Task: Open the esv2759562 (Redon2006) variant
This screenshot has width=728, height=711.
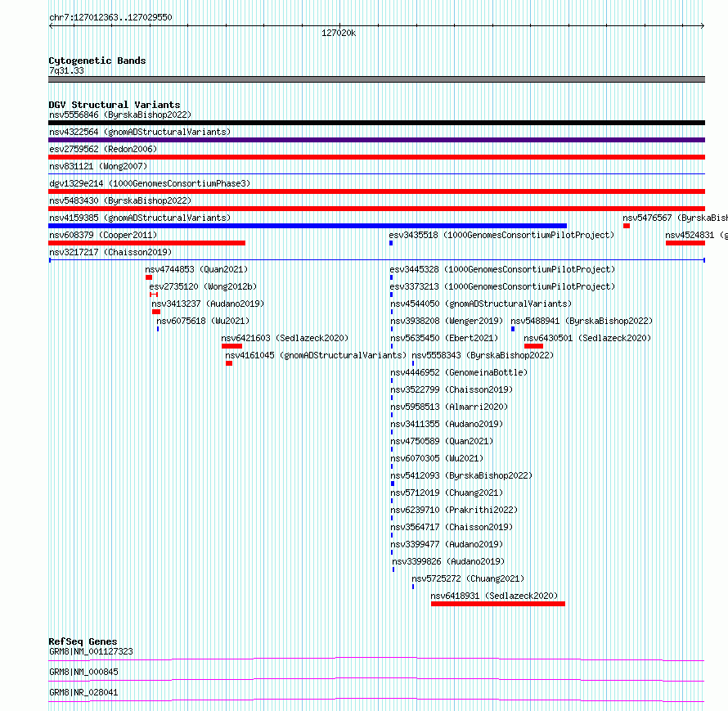Action: (x=103, y=149)
